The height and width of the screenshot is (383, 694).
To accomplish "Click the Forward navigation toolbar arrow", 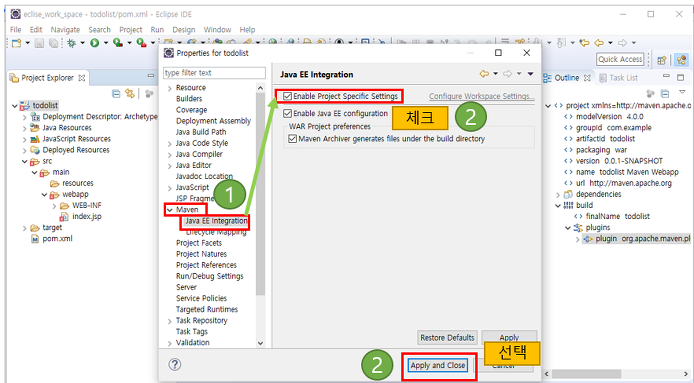I will tap(622, 43).
